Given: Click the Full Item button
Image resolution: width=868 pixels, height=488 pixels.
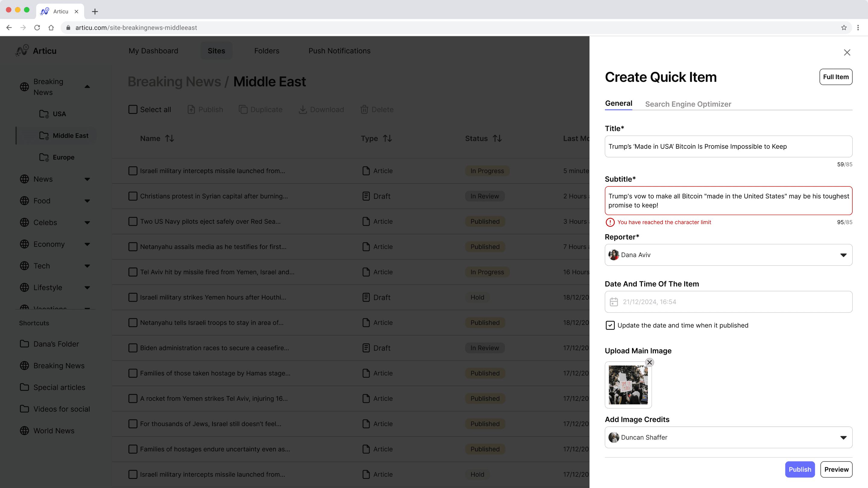Looking at the screenshot, I should tap(836, 77).
